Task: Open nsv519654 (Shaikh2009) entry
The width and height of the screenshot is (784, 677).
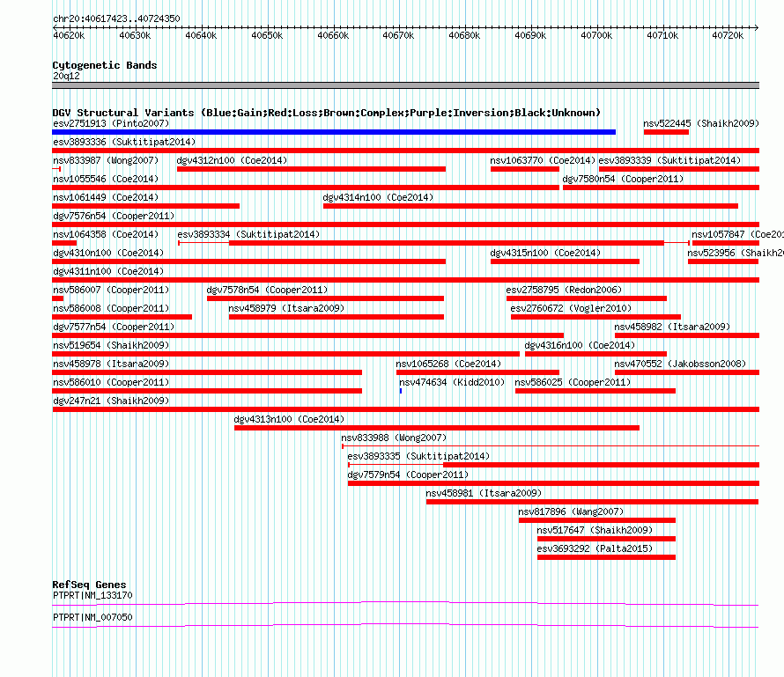Action: [111, 345]
